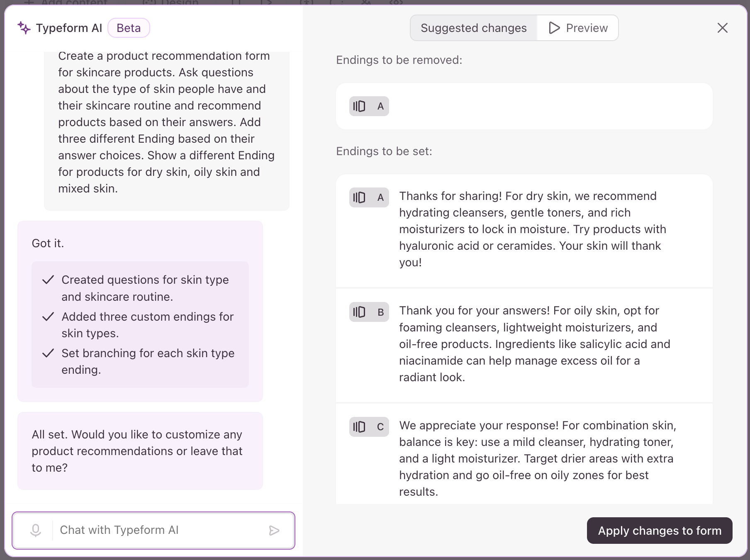
Task: Select the ending C badge for combination skin
Action: 369,427
